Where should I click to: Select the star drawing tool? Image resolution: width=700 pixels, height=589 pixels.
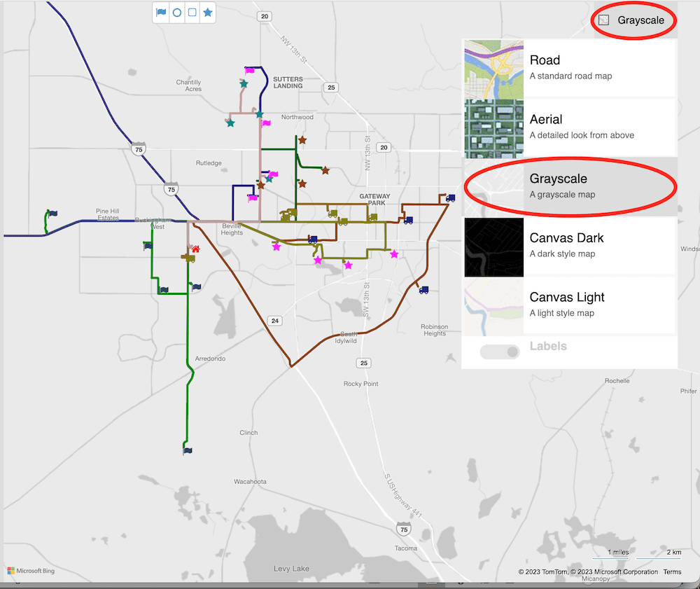point(208,13)
